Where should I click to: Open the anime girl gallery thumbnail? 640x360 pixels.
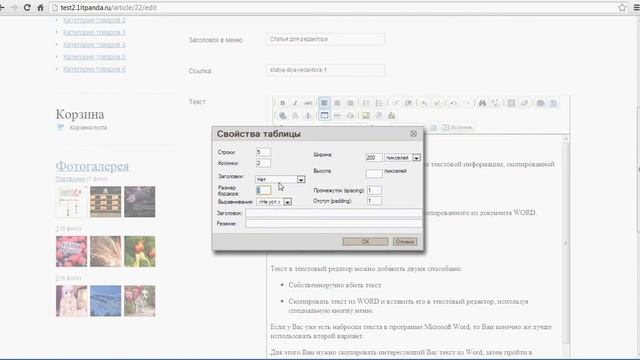pyautogui.click(x=71, y=301)
